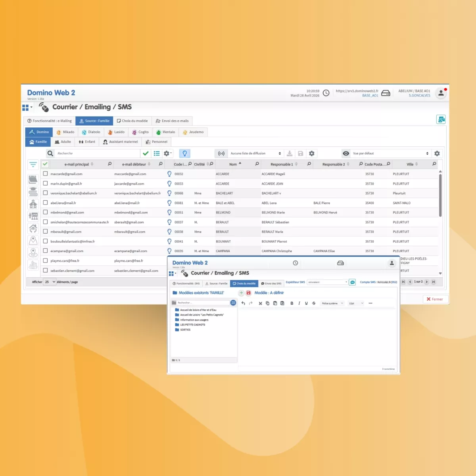The image size is (476, 476).
Task: Click the lightbulb hint button in toolbar
Action: [x=184, y=154]
